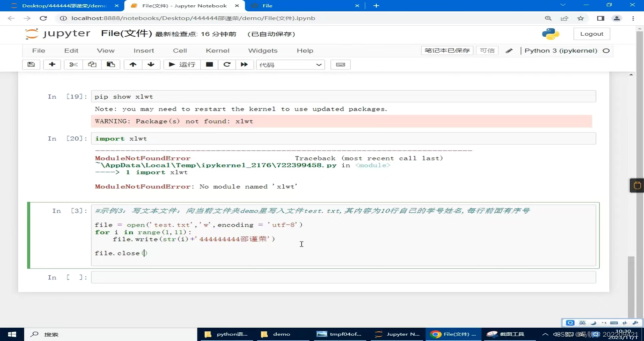The image size is (644, 341).
Task: Save the notebook via the save icon
Action: [x=31, y=64]
